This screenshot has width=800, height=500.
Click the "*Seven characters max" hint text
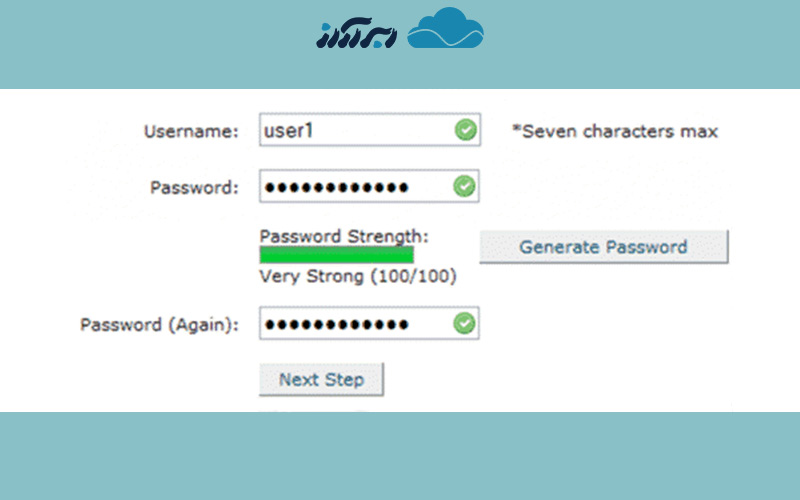pyautogui.click(x=614, y=131)
